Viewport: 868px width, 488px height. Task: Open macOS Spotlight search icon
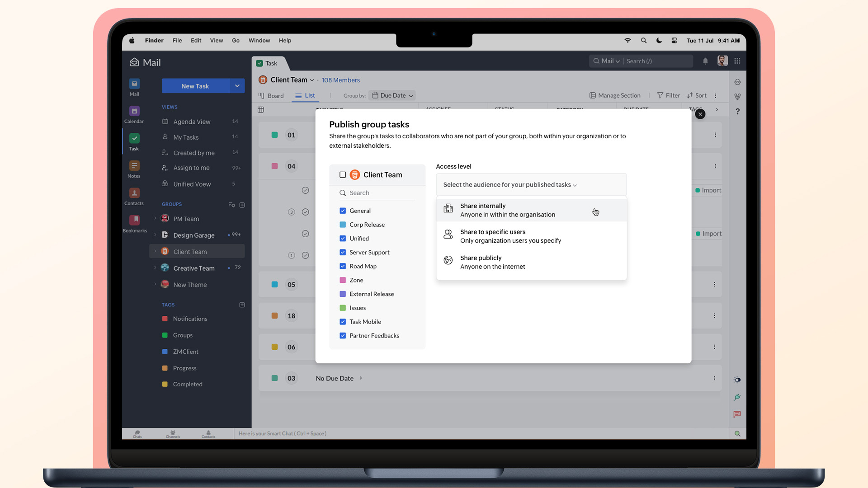pos(644,40)
